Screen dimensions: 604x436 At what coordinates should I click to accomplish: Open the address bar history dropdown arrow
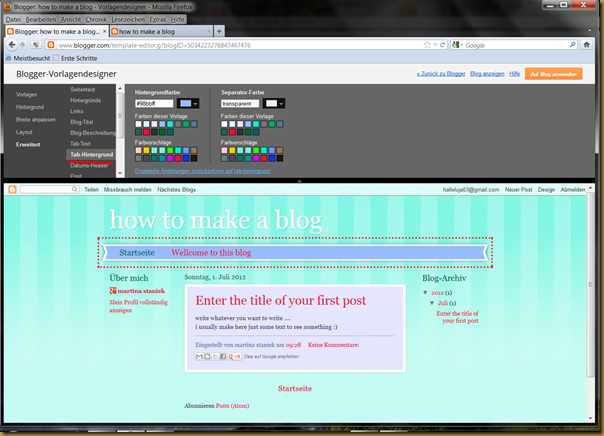click(x=435, y=45)
